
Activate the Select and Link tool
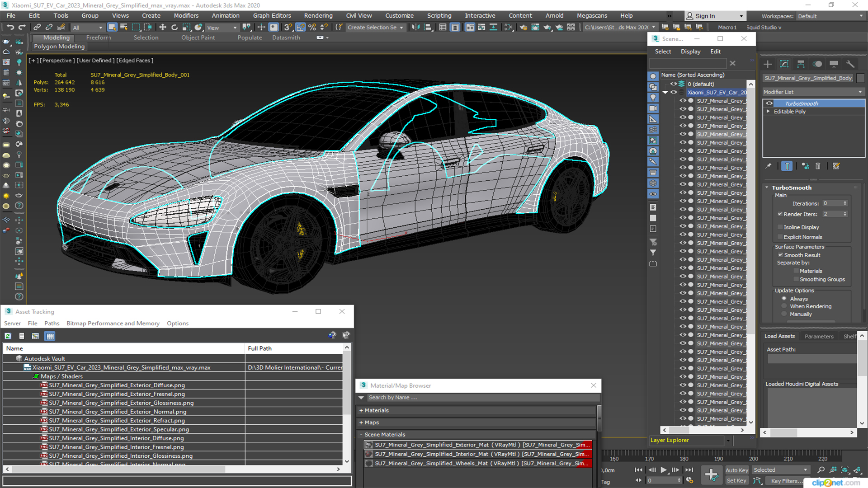tap(37, 28)
